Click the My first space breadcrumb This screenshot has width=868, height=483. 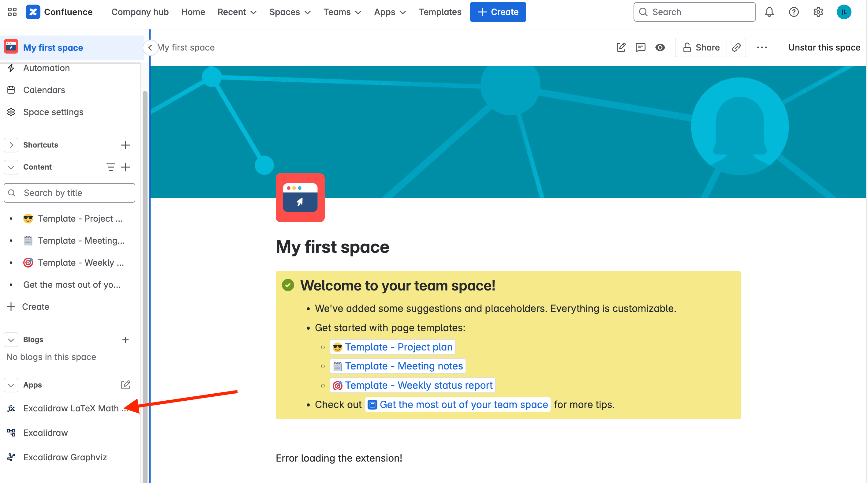click(186, 47)
